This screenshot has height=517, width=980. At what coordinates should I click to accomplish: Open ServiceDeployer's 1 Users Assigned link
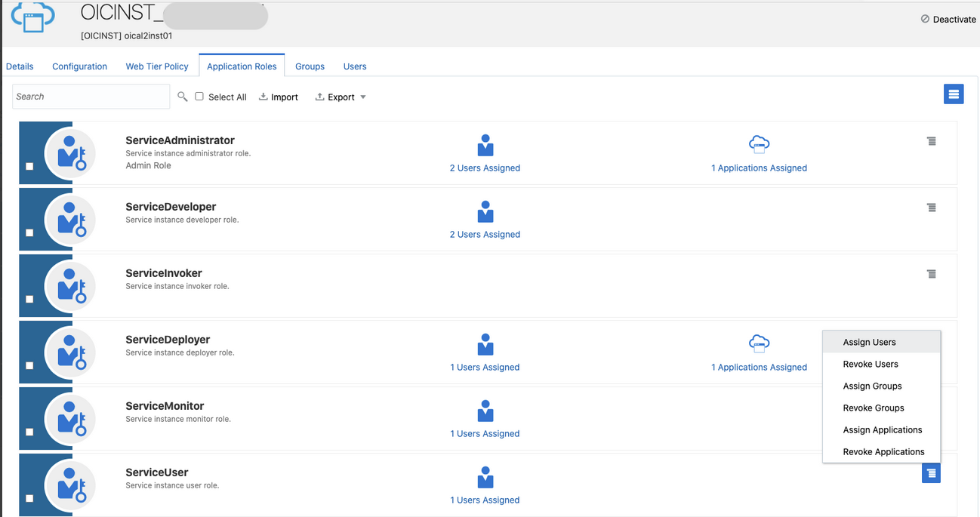(485, 368)
